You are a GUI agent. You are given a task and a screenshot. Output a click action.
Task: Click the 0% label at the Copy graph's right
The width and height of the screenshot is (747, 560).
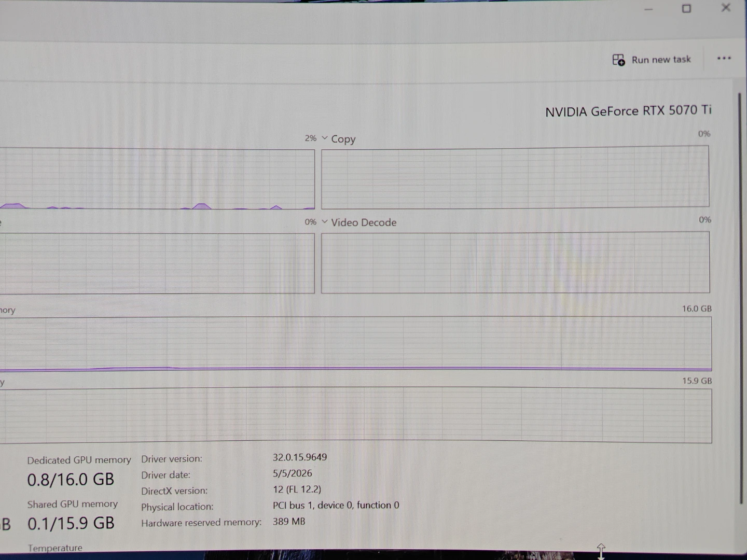point(704,134)
